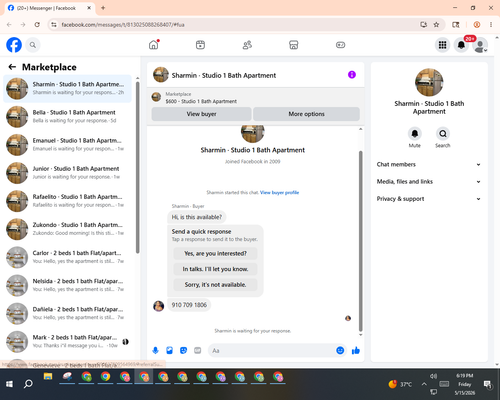
Task: Open the account profile menu
Action: point(480,45)
